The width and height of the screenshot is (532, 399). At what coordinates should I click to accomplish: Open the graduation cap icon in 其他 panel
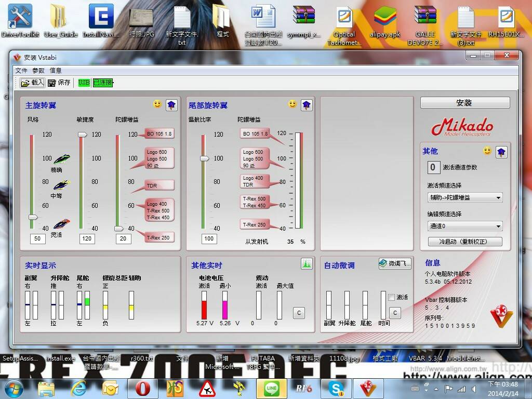tap(501, 152)
